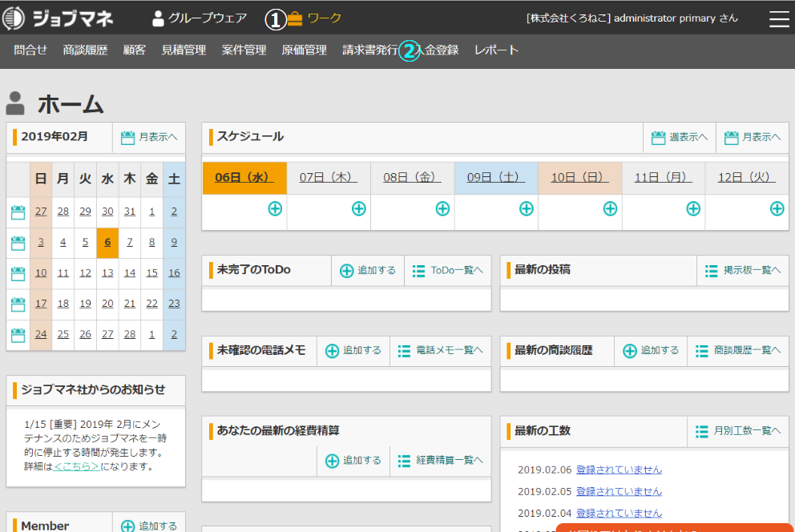Viewport: 795px width, 532px height.
Task: Open the 09日(土) schedule header link
Action: click(x=496, y=177)
